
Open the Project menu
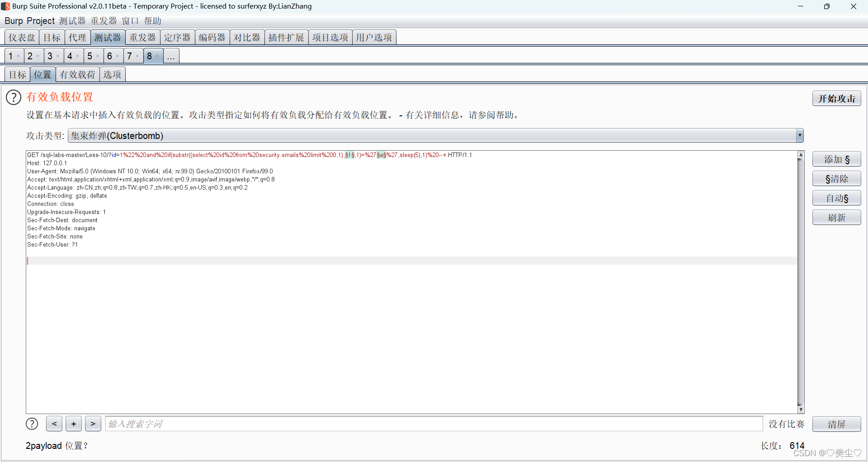(41, 21)
